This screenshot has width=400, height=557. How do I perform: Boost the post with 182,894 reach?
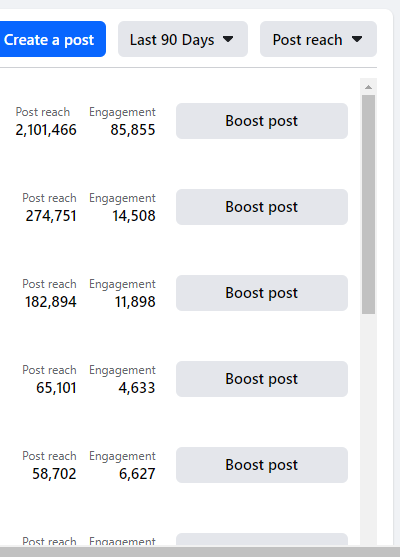pos(262,293)
